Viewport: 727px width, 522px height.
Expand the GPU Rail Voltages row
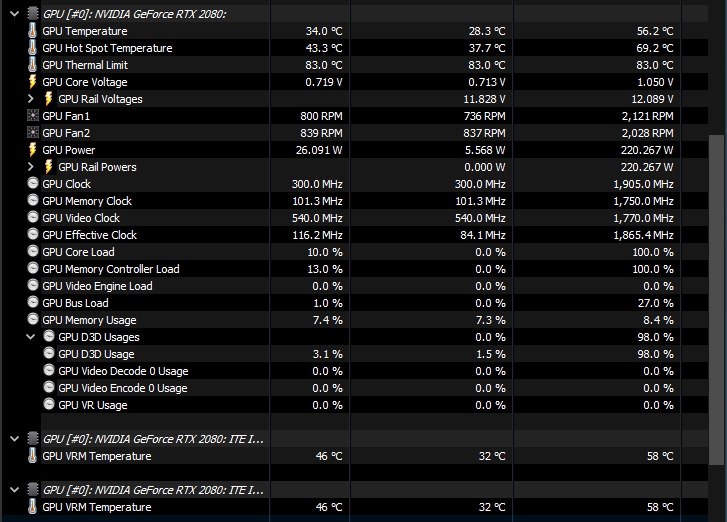31,99
